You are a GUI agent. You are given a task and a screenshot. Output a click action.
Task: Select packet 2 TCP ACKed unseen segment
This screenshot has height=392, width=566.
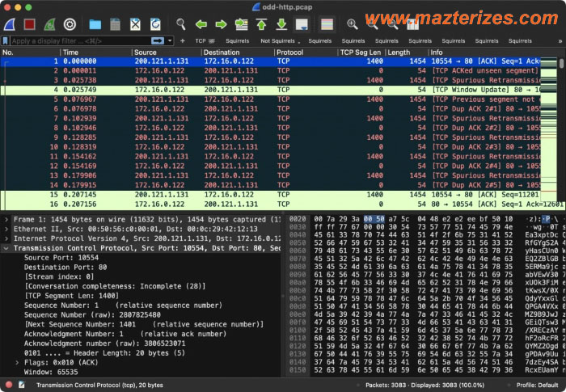coord(270,71)
